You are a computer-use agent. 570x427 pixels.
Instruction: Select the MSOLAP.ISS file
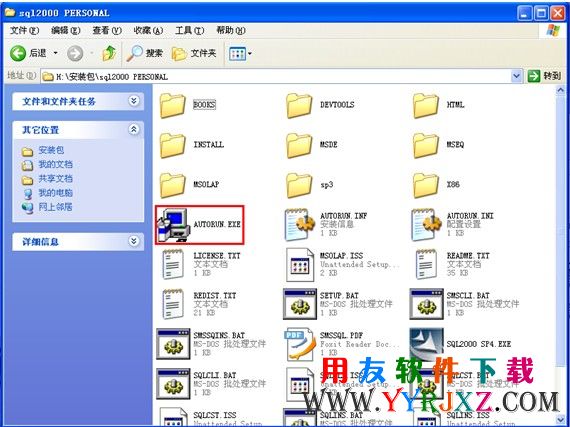pyautogui.click(x=342, y=264)
